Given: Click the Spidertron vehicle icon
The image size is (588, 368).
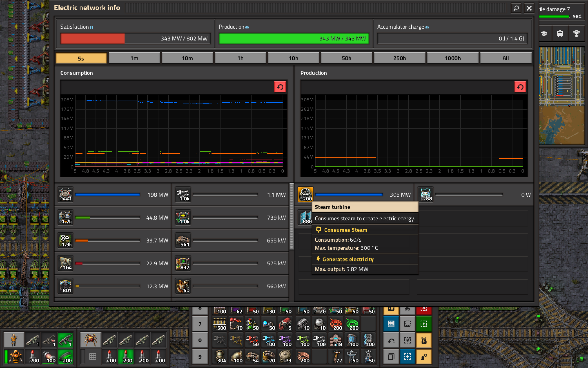Looking at the screenshot, I should click(91, 340).
